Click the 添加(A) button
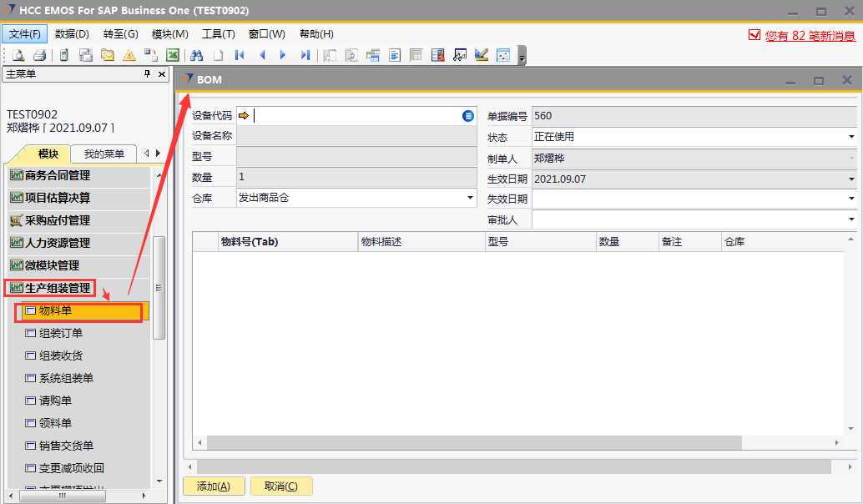 213,486
